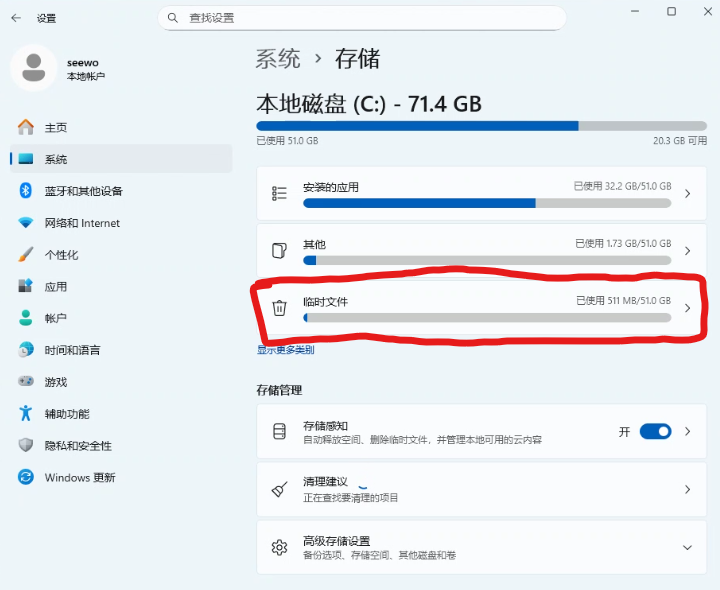The image size is (720, 590).
Task: Select 游戏 label in sidebar
Action: pos(56,382)
